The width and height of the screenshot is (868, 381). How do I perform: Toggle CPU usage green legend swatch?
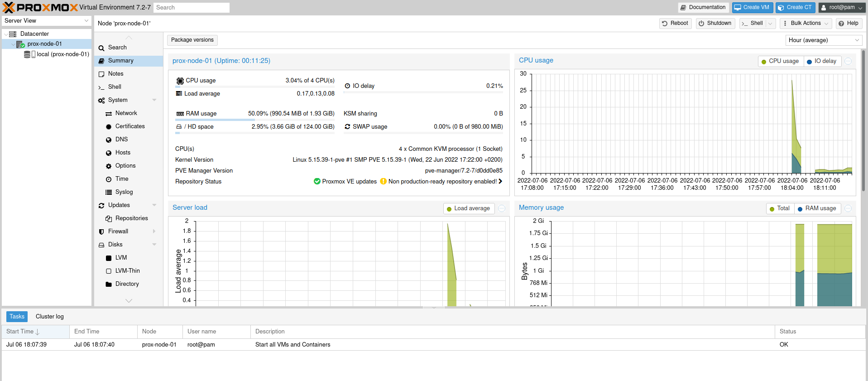click(764, 62)
